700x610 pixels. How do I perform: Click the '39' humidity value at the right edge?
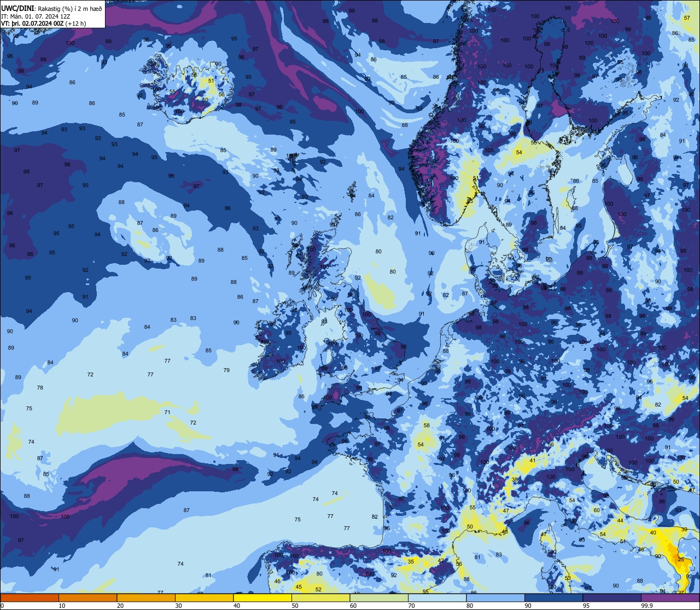click(x=684, y=530)
